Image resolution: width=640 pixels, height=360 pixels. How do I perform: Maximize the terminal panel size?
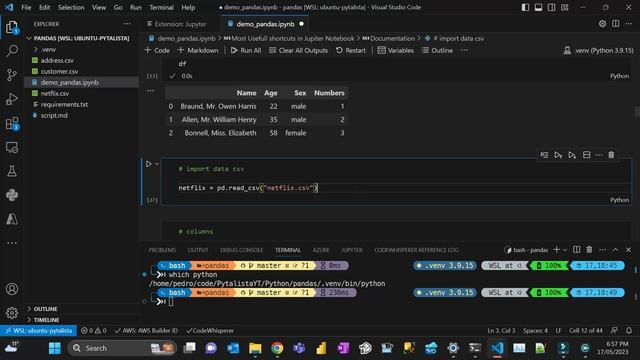pyautogui.click(x=616, y=249)
